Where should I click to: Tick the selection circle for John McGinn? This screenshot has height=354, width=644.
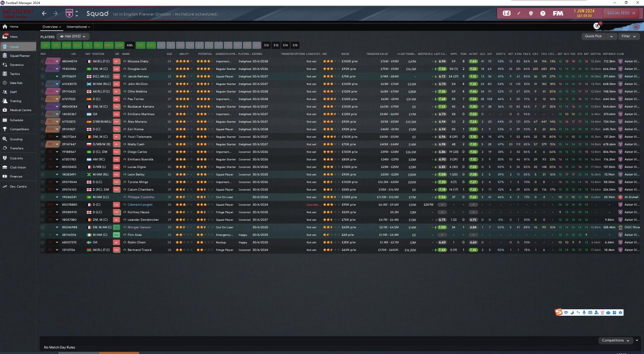click(43, 84)
